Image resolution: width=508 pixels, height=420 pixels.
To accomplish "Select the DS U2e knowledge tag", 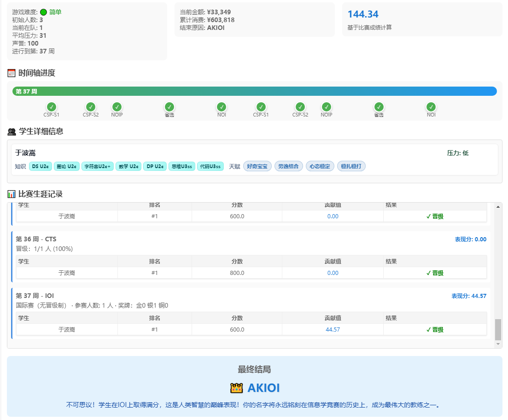I will [x=41, y=166].
